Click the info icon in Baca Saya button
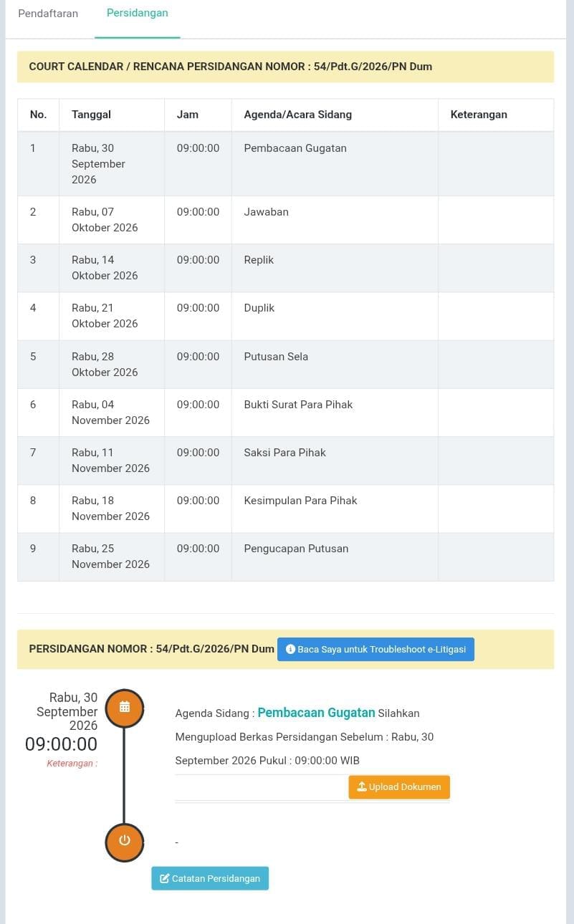The width and height of the screenshot is (574, 924). [290, 649]
